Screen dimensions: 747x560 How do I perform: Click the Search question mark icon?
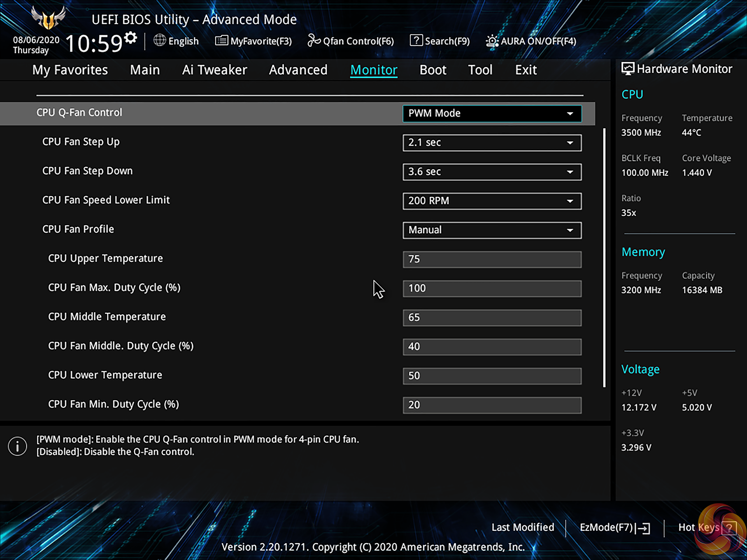pyautogui.click(x=416, y=40)
